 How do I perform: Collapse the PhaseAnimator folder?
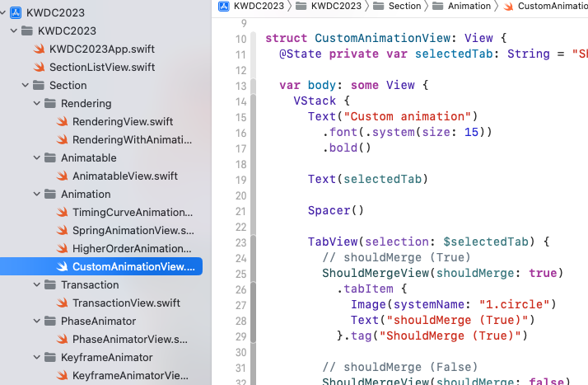point(37,321)
